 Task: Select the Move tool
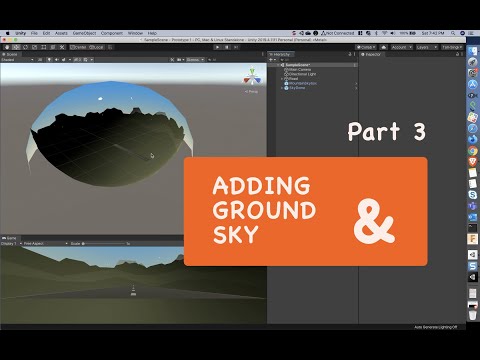[x=16, y=47]
